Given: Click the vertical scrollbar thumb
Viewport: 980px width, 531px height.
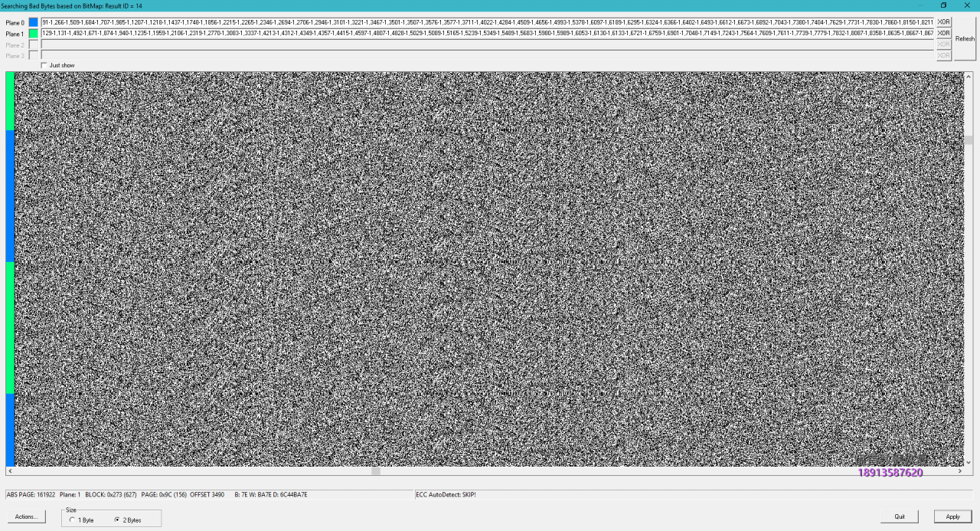Looking at the screenshot, I should pos(969,140).
